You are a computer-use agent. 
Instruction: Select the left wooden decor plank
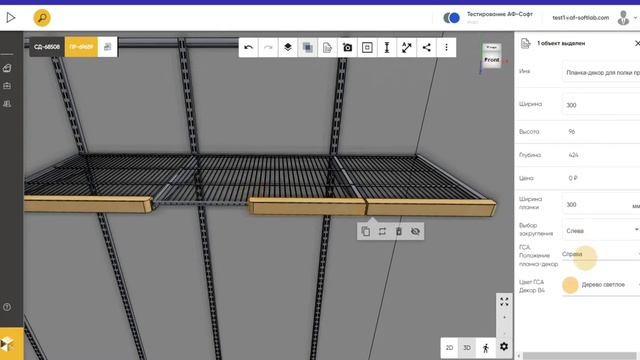(88, 204)
